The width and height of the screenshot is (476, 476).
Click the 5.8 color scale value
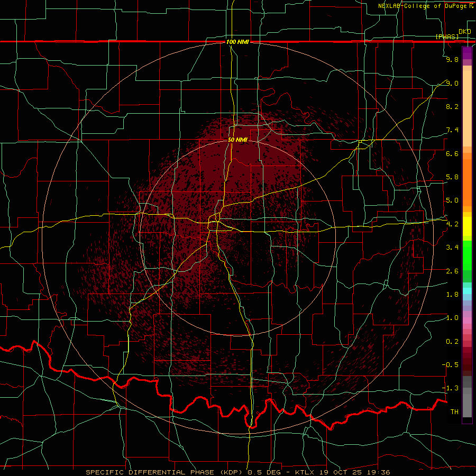pos(452,177)
